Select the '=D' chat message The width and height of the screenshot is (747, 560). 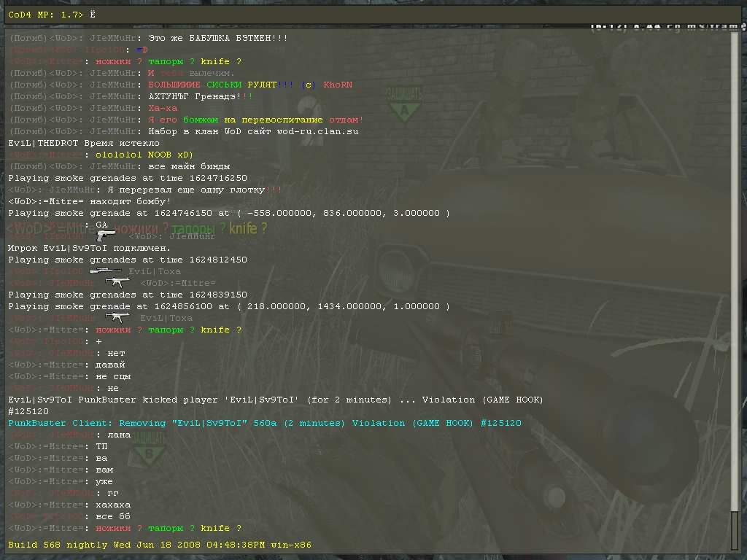coord(142,50)
